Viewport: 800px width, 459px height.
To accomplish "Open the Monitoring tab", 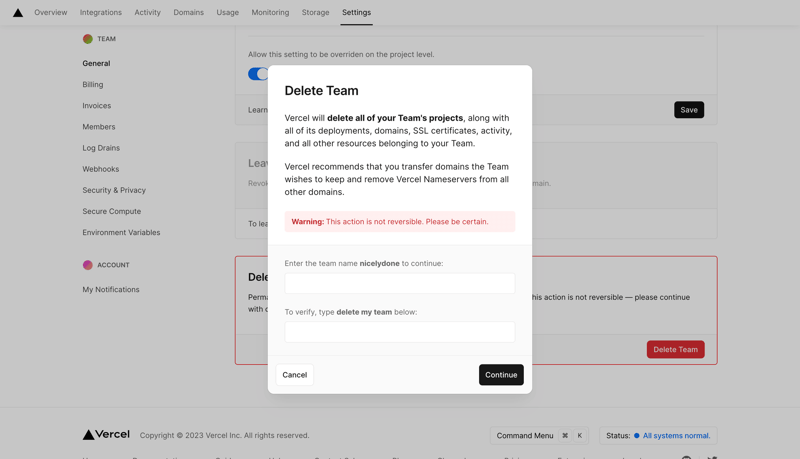I will pyautogui.click(x=270, y=12).
